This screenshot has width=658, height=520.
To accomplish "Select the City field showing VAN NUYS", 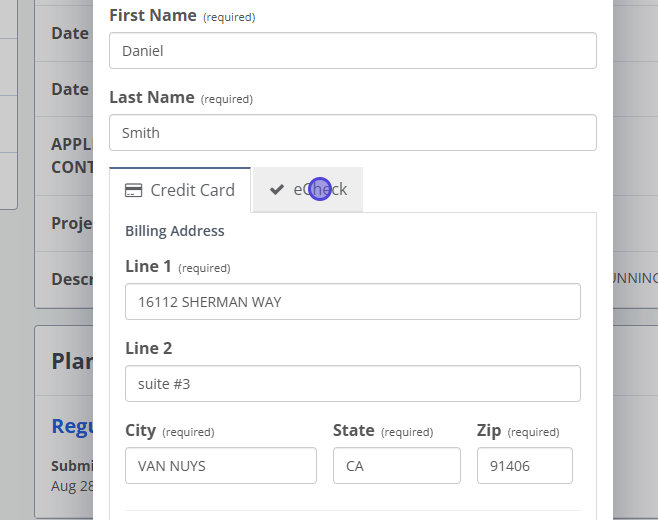I will pyautogui.click(x=221, y=465).
